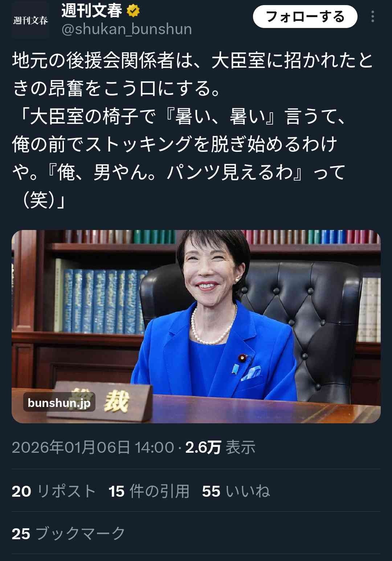392x561 pixels.
Task: View the 55 いいね list
Action: click(236, 491)
